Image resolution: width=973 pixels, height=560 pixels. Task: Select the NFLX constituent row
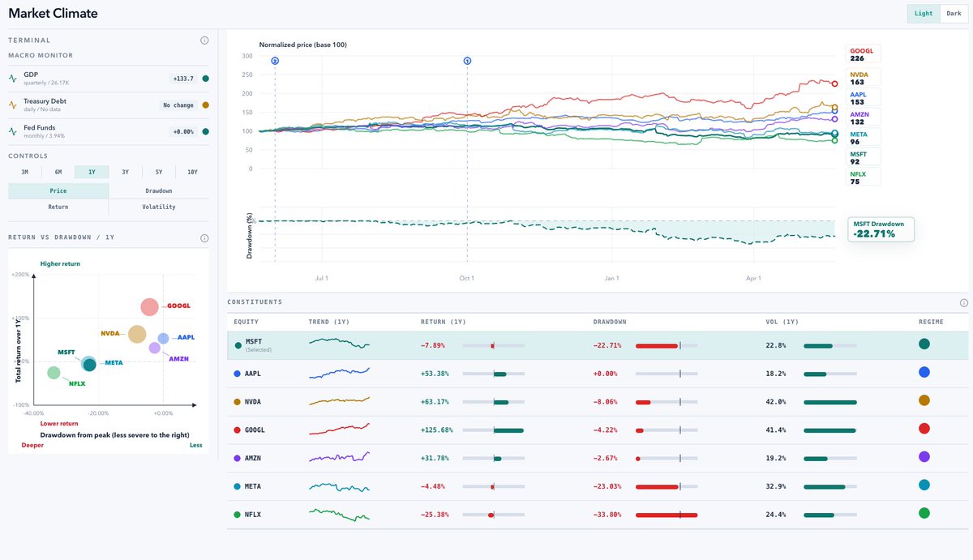point(598,514)
